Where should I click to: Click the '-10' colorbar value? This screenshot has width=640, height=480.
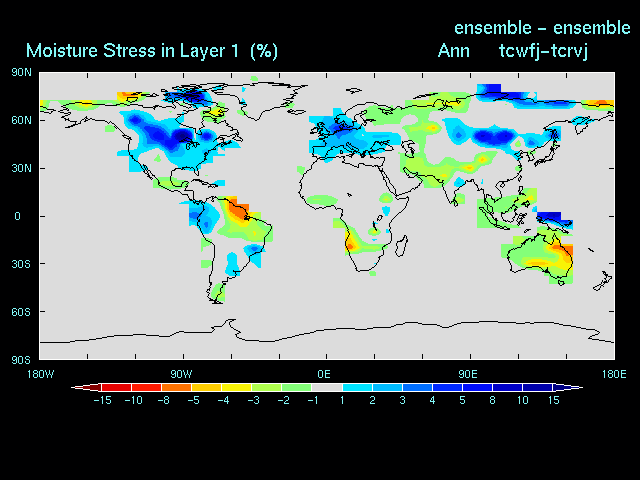133,400
